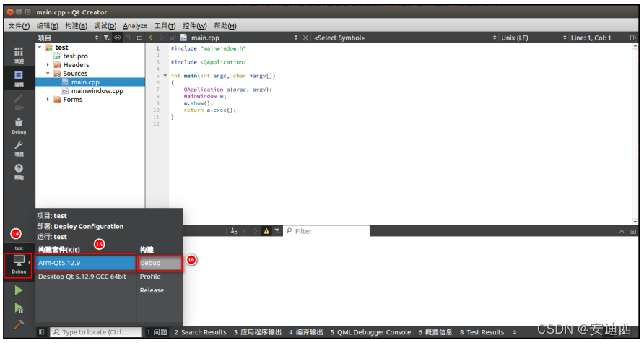Expand the Forms folder
The image size is (644, 343).
click(x=48, y=100)
